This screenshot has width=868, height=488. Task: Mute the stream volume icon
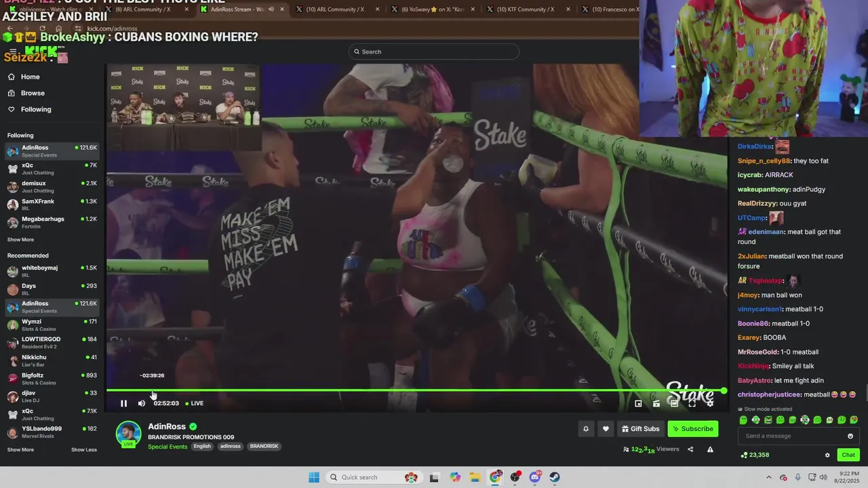(x=141, y=403)
